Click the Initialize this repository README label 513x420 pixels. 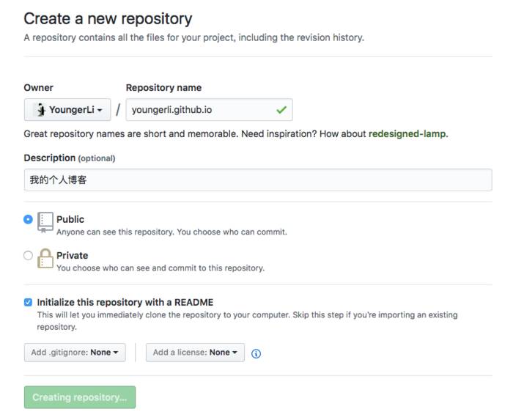point(125,302)
